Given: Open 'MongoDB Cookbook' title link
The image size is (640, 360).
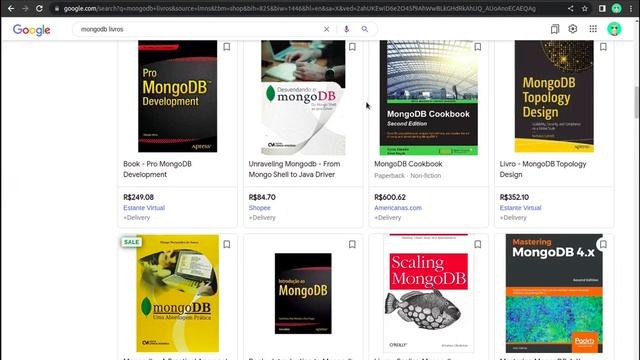Looking at the screenshot, I should (408, 164).
